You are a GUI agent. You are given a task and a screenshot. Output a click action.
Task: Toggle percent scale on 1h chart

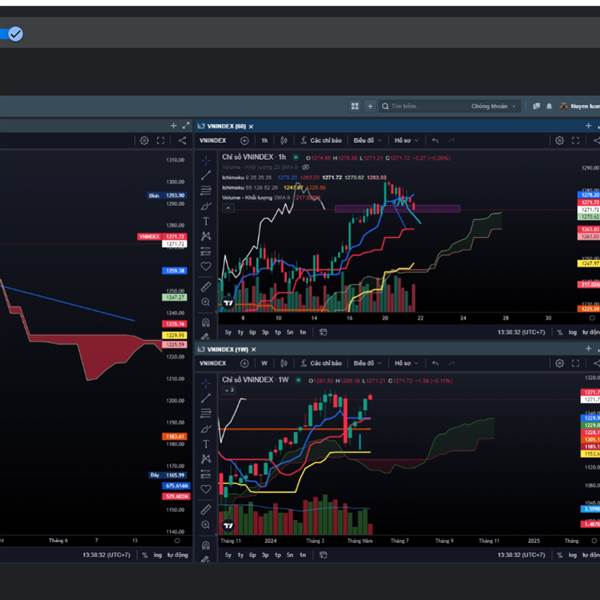point(560,332)
